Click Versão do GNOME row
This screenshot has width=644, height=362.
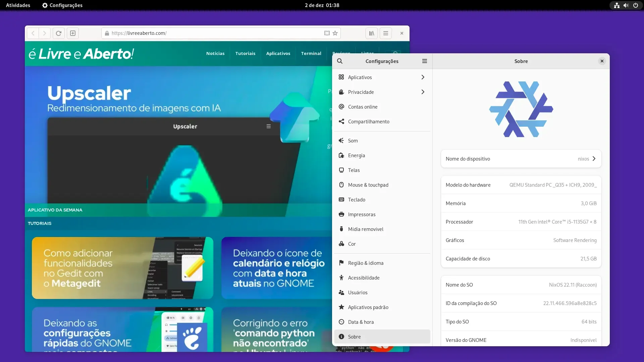521,339
